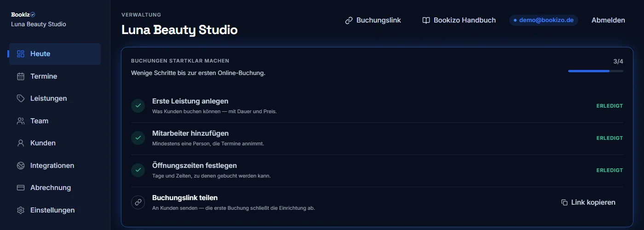Image resolution: width=644 pixels, height=230 pixels.
Task: Click the link icon beside Buchungslink teilen
Action: click(x=138, y=202)
